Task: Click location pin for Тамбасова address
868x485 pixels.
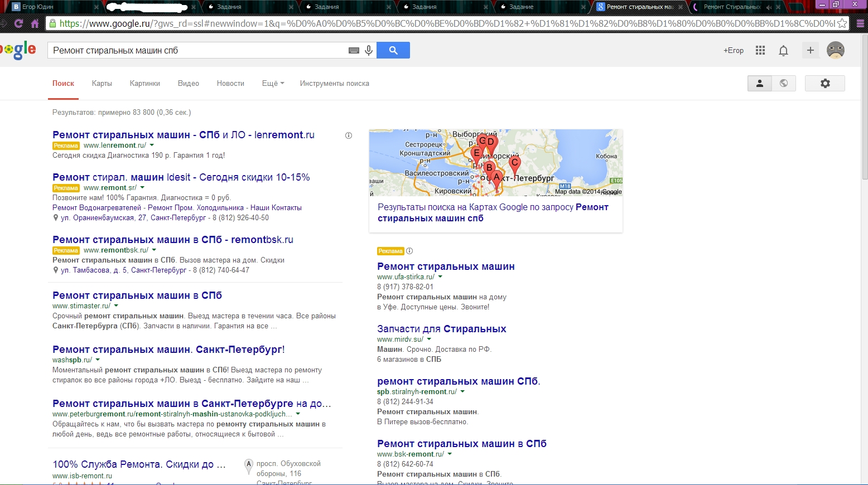Action: pos(56,270)
